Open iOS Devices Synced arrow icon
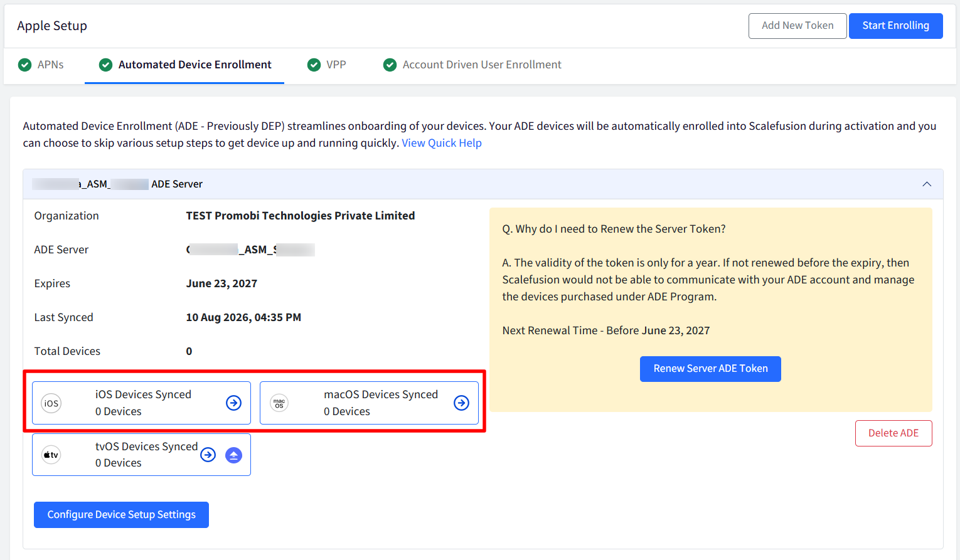 [x=233, y=403]
